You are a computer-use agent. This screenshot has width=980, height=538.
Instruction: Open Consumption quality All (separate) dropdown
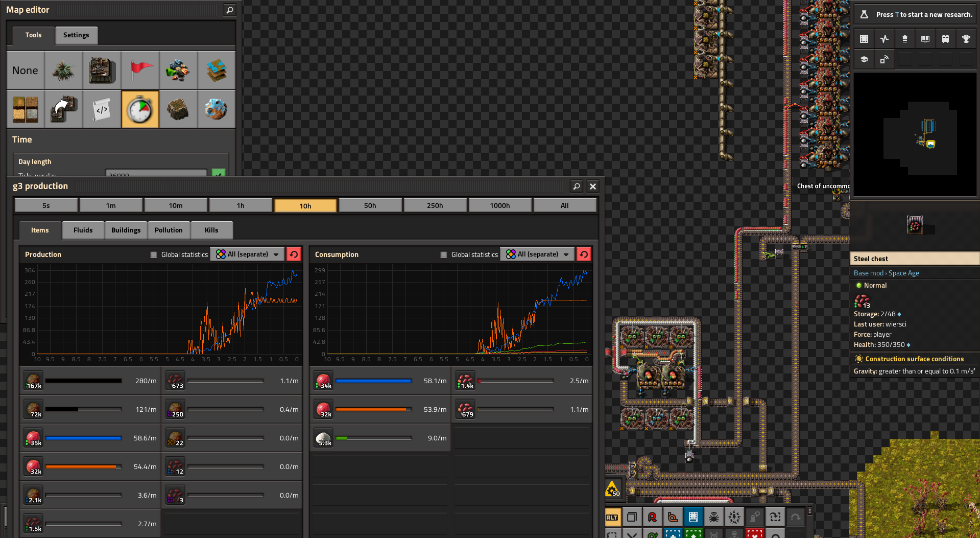coord(537,254)
